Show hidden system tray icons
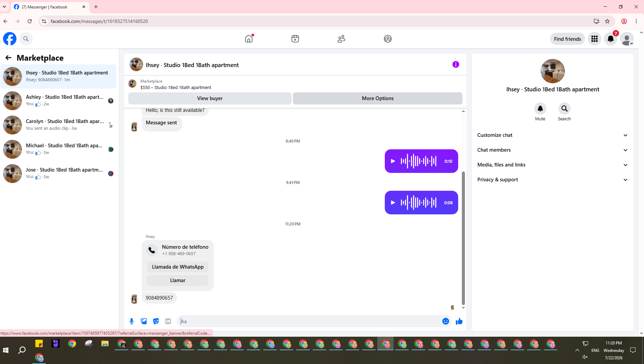Screen dimensions: 644x364 click(577, 350)
